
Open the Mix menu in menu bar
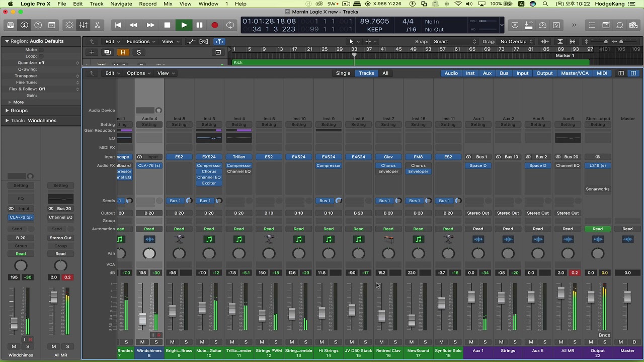pyautogui.click(x=168, y=4)
